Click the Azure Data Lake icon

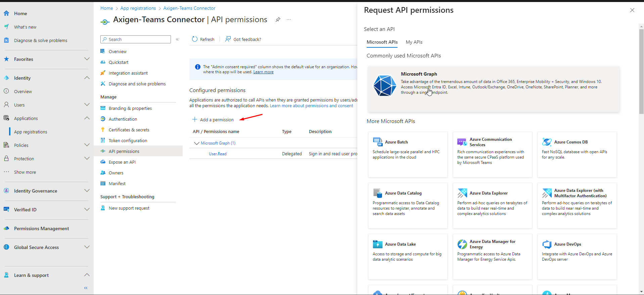coord(377,244)
